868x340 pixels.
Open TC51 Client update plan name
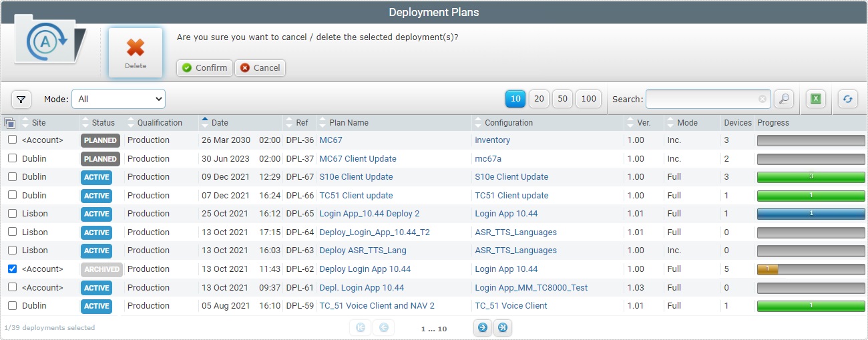(356, 196)
